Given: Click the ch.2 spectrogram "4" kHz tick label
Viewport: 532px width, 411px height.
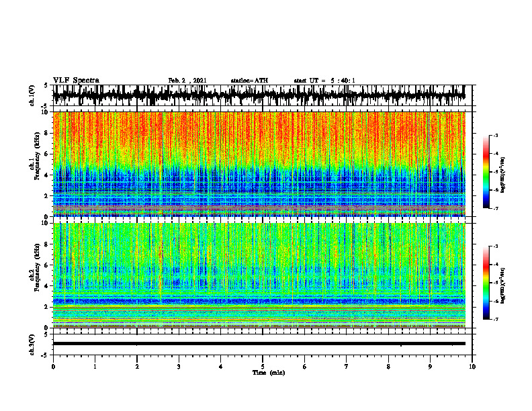Looking at the screenshot, I should [46, 286].
